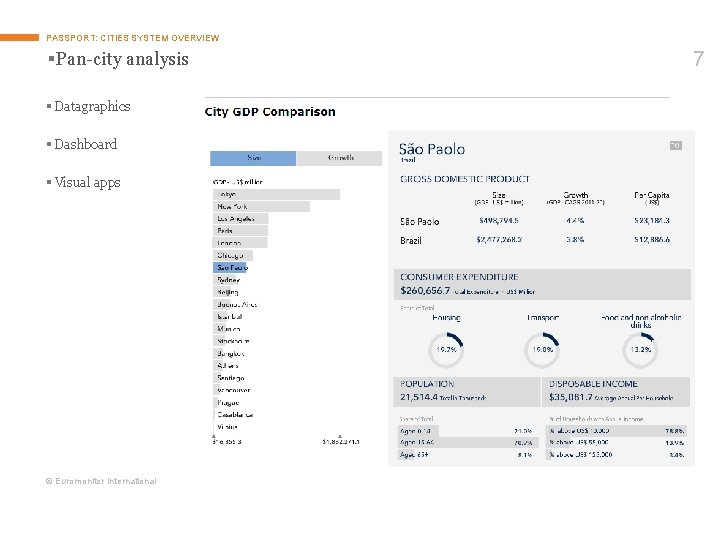
Task: Select Sydney in the city list
Action: 228,280
